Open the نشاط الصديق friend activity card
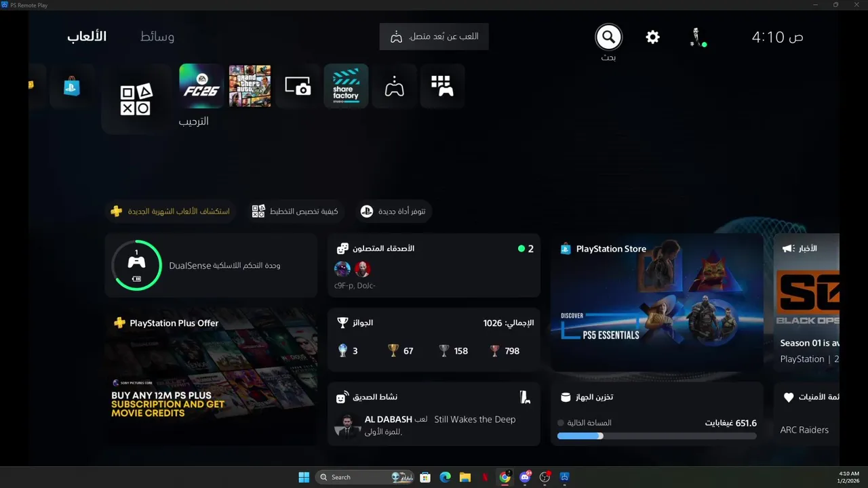 (434, 413)
